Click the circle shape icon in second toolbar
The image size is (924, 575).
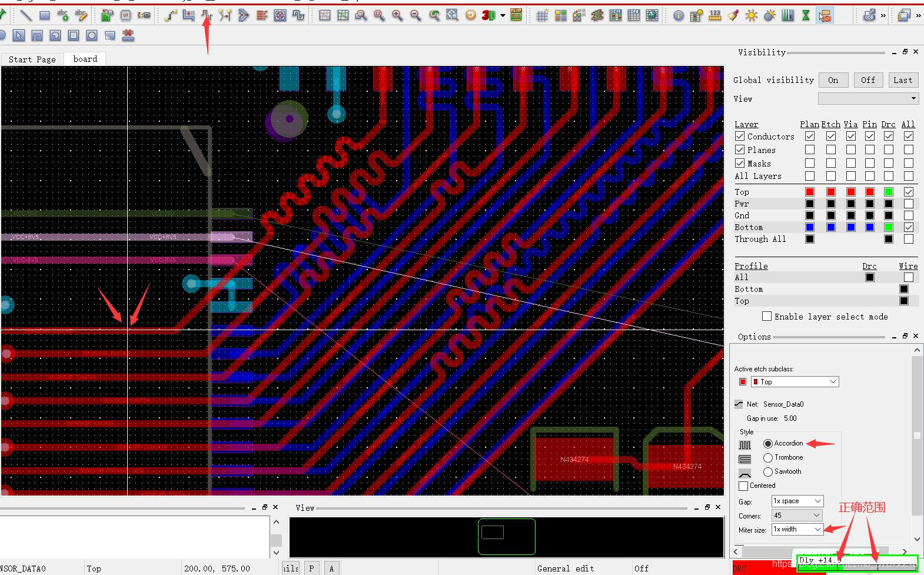(91, 36)
